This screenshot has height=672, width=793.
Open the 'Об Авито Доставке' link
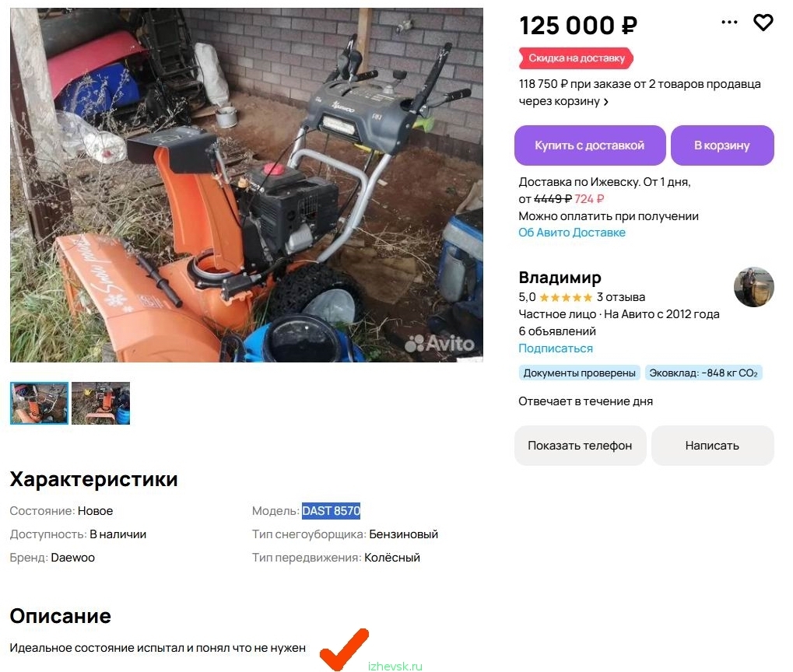(x=572, y=233)
